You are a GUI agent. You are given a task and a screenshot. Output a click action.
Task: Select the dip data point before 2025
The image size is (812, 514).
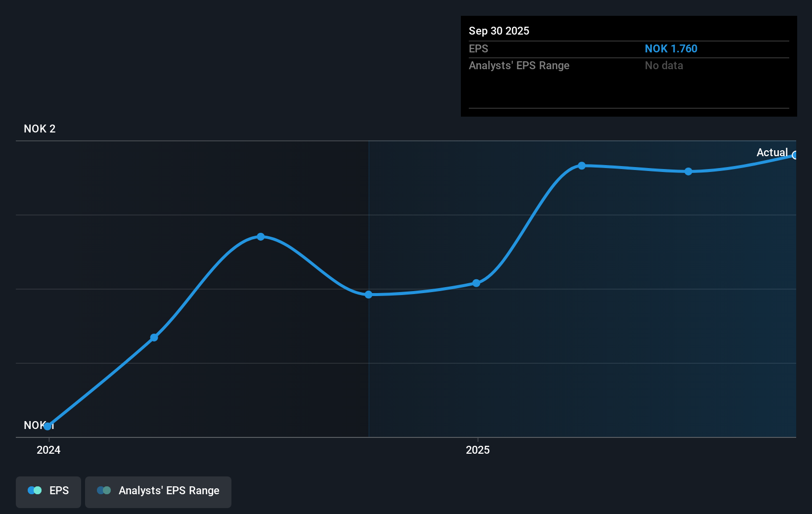369,295
